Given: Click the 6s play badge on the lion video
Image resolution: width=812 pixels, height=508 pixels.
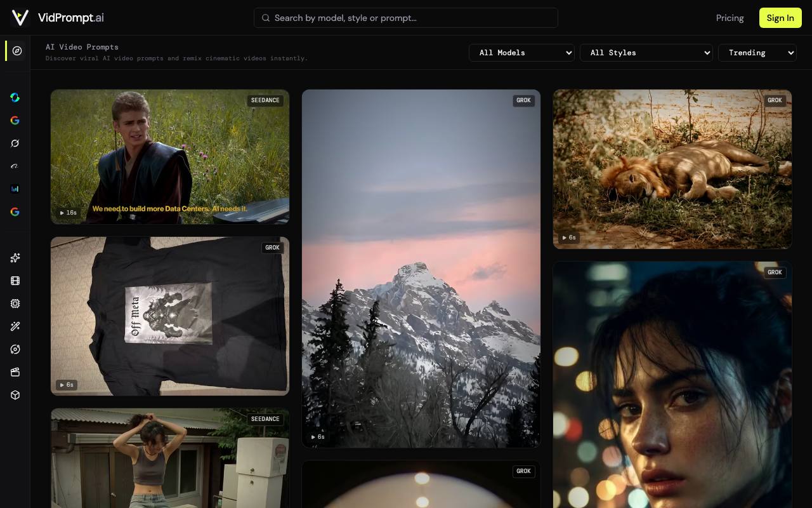Looking at the screenshot, I should tap(569, 237).
